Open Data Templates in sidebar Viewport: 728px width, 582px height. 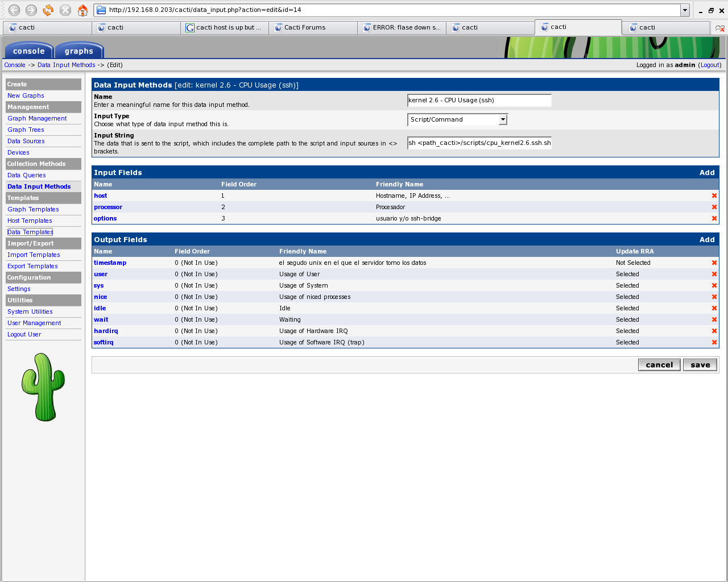point(30,232)
